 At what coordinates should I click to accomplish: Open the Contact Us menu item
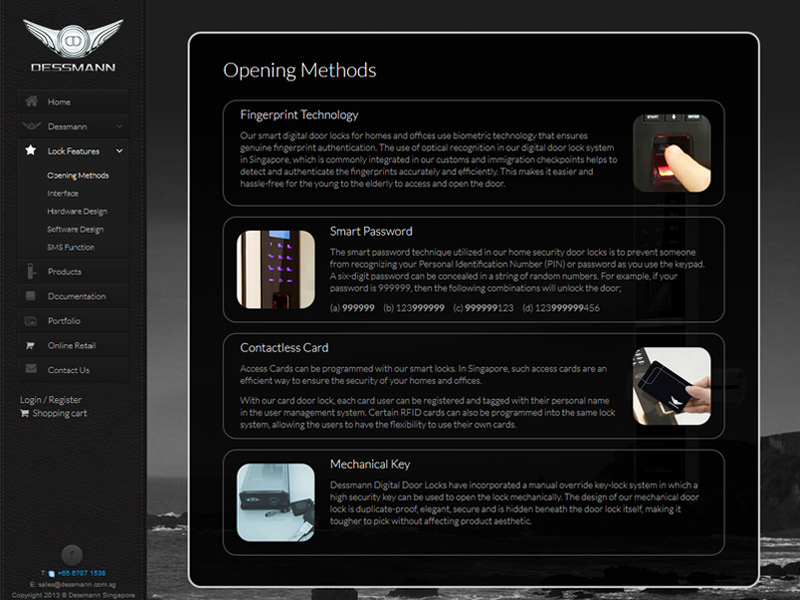(x=73, y=370)
